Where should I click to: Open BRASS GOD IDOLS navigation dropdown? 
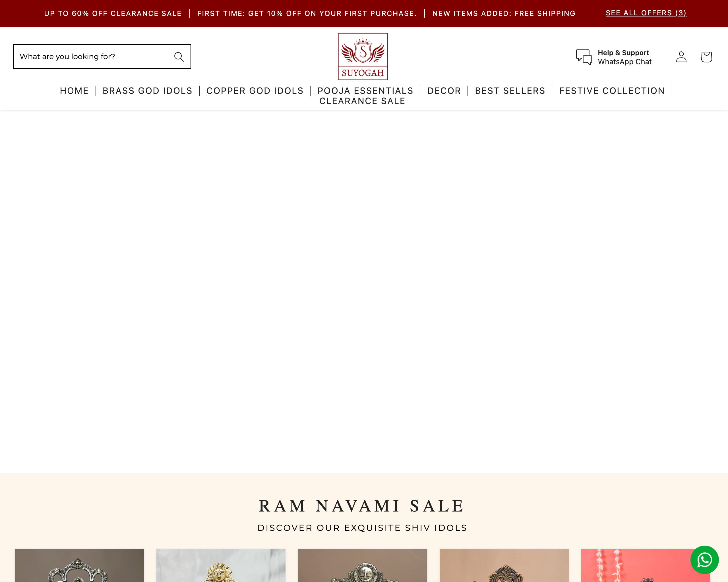pyautogui.click(x=147, y=91)
